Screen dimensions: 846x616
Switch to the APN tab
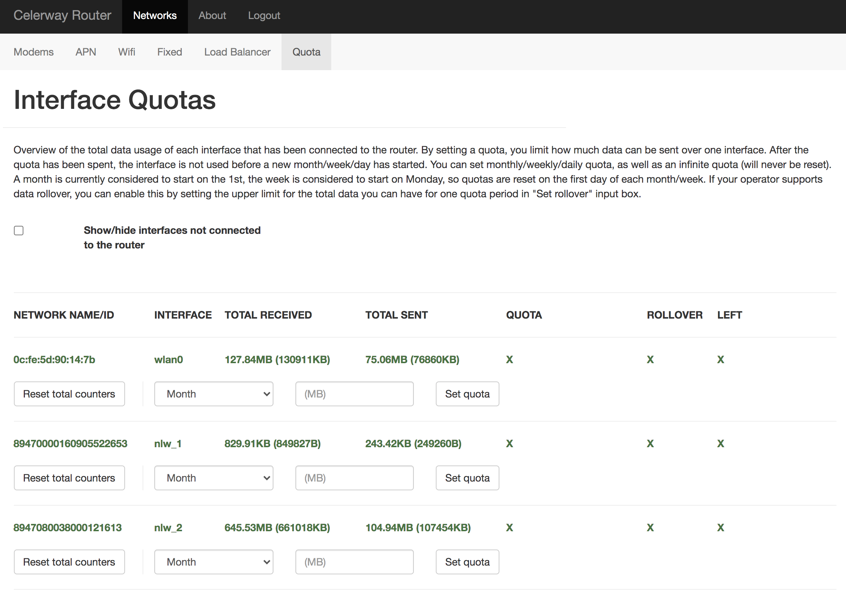click(x=86, y=52)
